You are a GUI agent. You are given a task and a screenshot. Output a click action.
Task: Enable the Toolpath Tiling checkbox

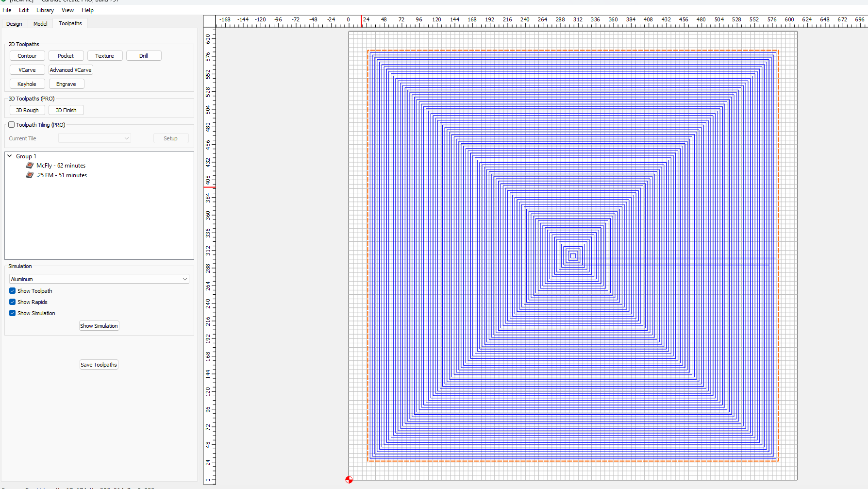click(12, 125)
